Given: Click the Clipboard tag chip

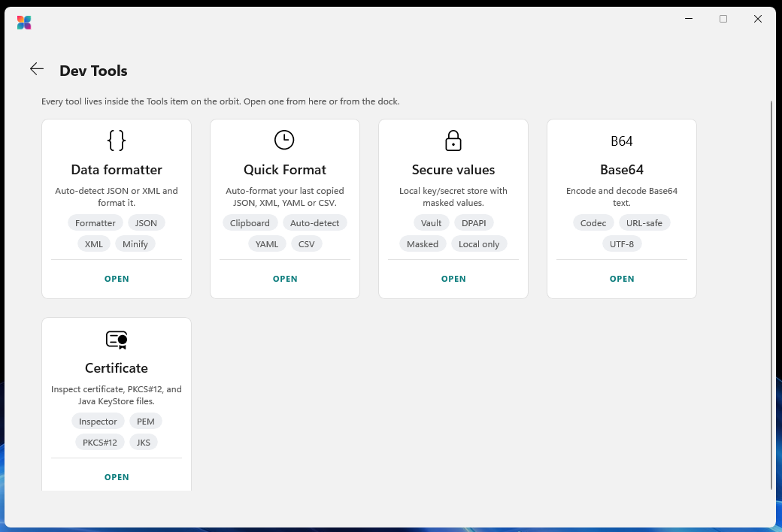Looking at the screenshot, I should 250,223.
